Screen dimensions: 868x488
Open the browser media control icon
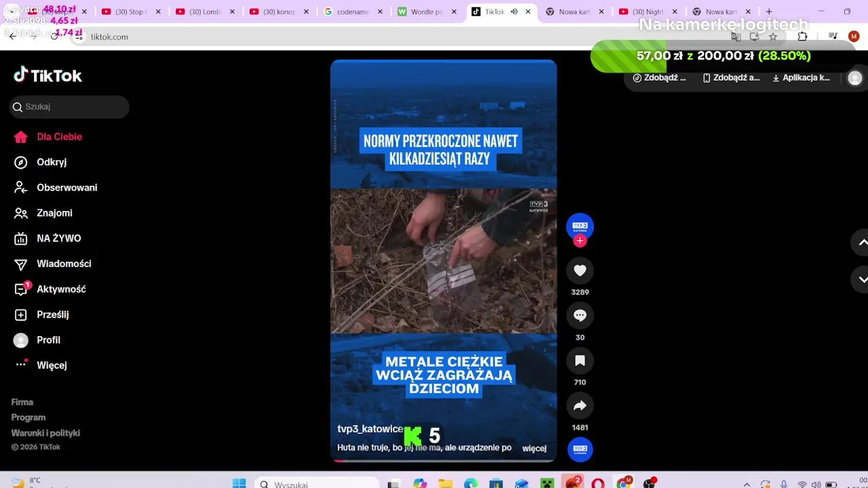[833, 37]
